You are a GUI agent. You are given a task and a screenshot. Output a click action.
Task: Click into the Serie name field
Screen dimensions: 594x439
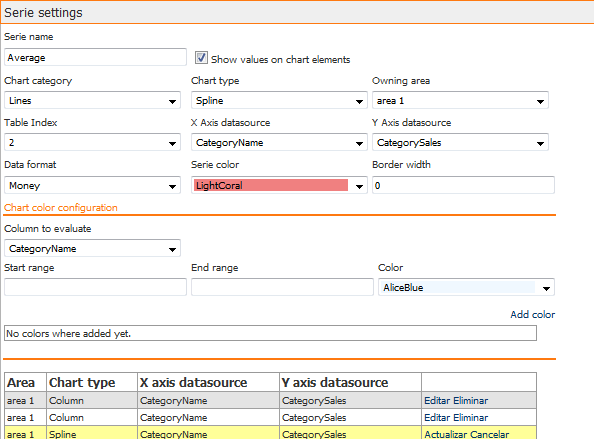coord(95,58)
